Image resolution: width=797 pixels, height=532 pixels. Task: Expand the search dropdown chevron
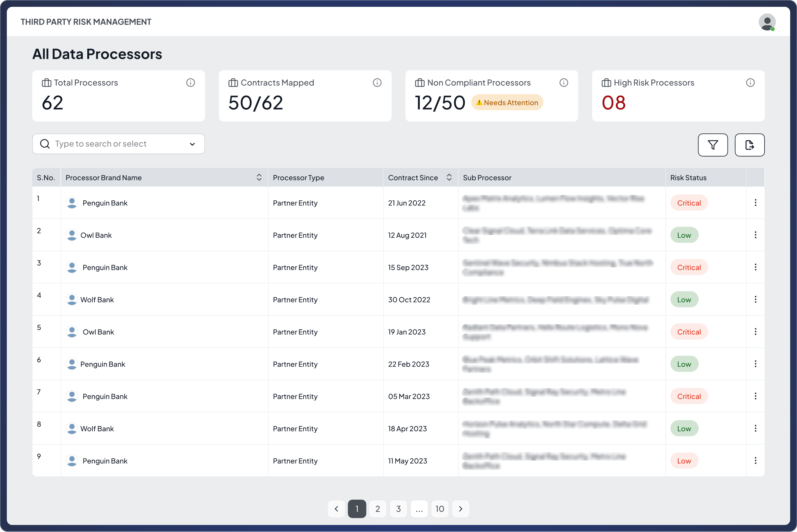(192, 144)
